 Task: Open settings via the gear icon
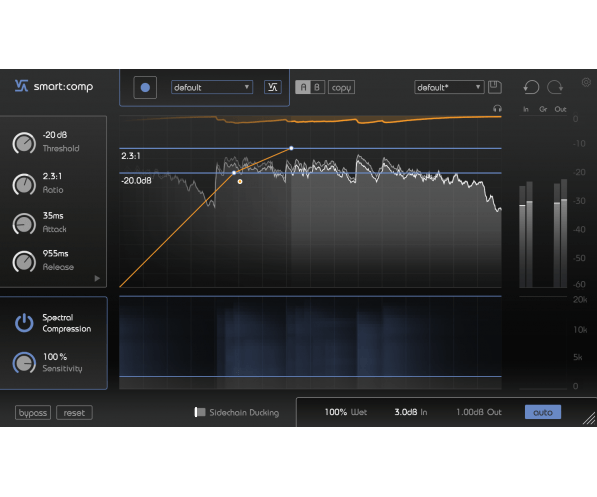[586, 82]
